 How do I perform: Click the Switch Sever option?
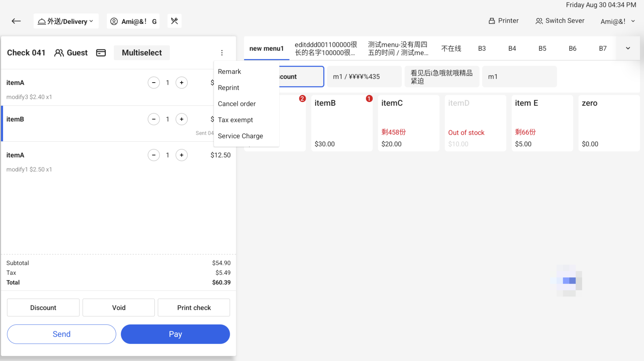pyautogui.click(x=560, y=20)
